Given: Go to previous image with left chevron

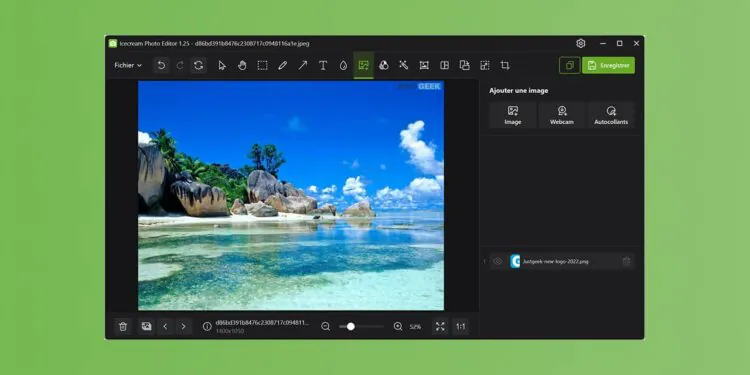Looking at the screenshot, I should 165,327.
